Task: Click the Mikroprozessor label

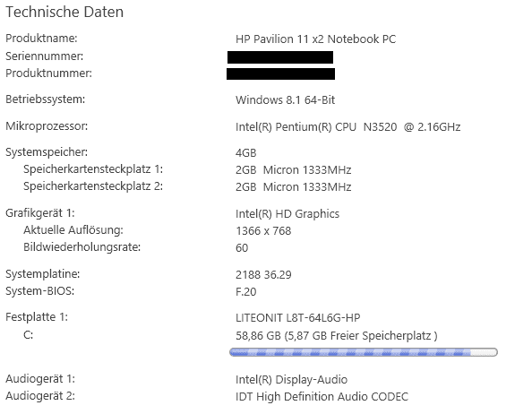Action: [47, 126]
